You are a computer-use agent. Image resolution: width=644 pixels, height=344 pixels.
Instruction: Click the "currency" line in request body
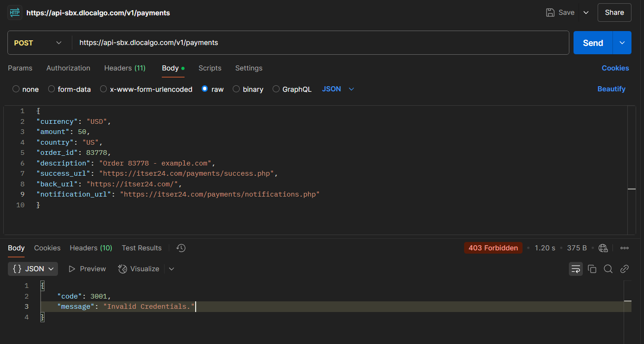tap(74, 121)
